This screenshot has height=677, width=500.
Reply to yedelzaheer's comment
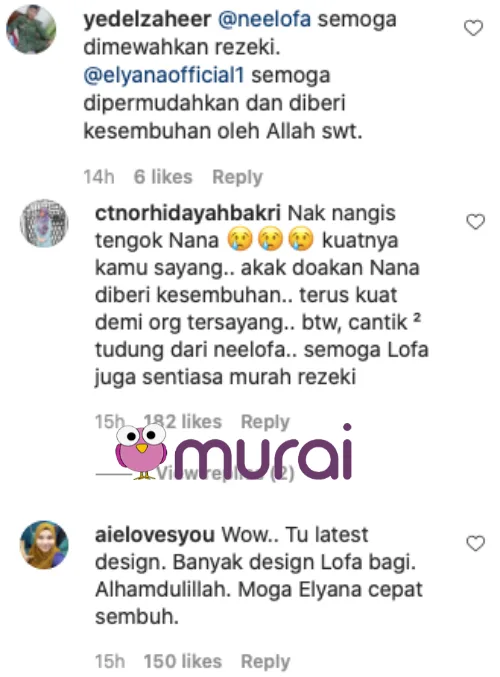(237, 177)
